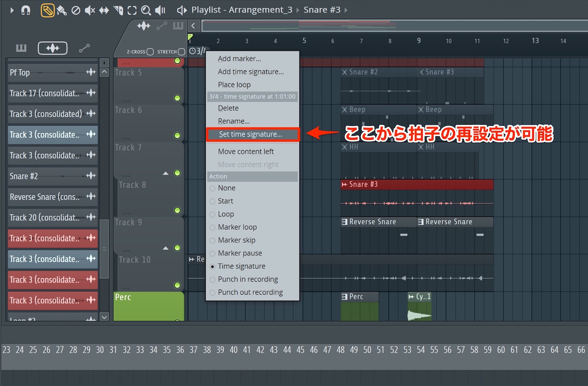Select the Marker loop radio option
Viewport: 588px width, 386px height.
(213, 228)
